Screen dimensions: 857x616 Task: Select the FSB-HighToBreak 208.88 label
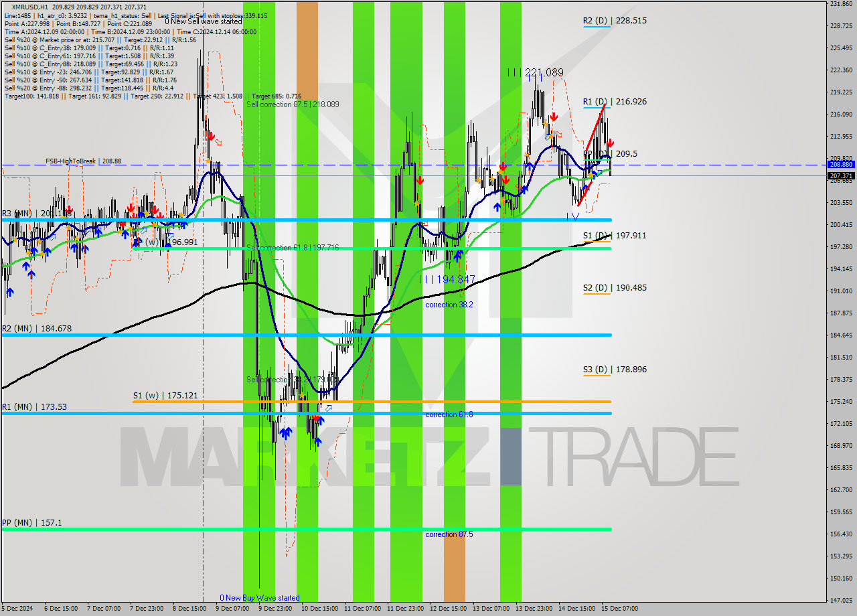(83, 161)
